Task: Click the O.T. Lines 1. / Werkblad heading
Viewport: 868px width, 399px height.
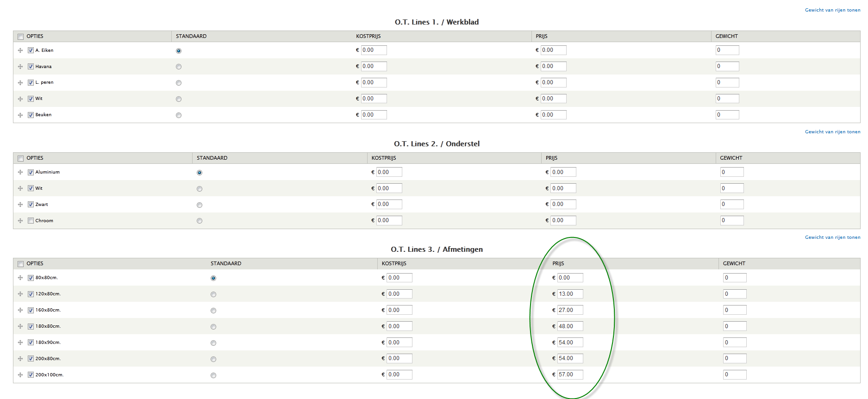Action: [x=437, y=22]
